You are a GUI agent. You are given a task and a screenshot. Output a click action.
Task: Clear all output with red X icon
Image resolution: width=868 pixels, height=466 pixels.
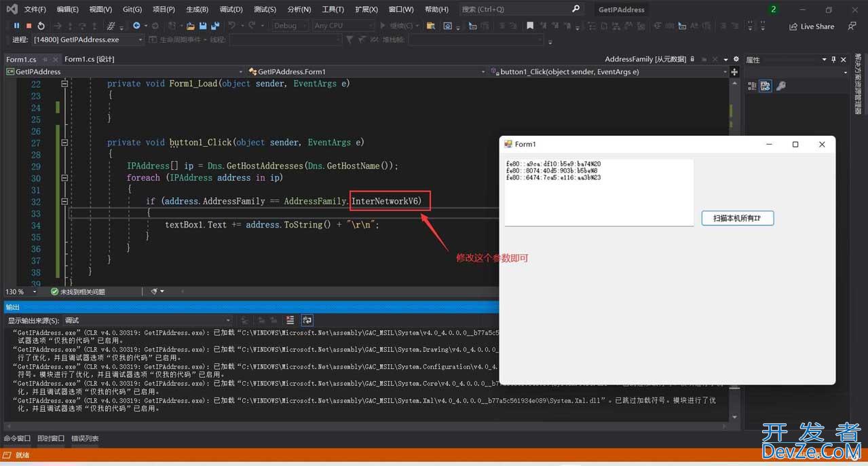(x=290, y=320)
